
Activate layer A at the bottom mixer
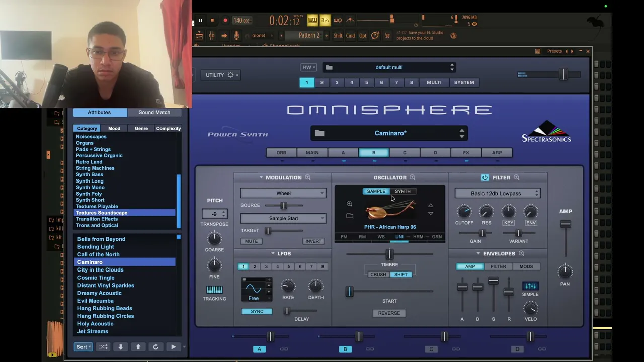pos(259,349)
